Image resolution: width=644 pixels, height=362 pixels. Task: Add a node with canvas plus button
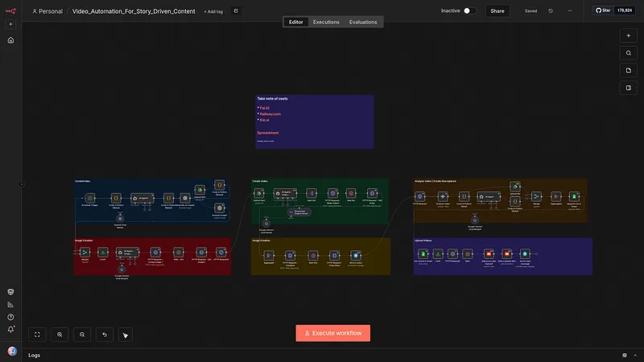[x=629, y=35]
